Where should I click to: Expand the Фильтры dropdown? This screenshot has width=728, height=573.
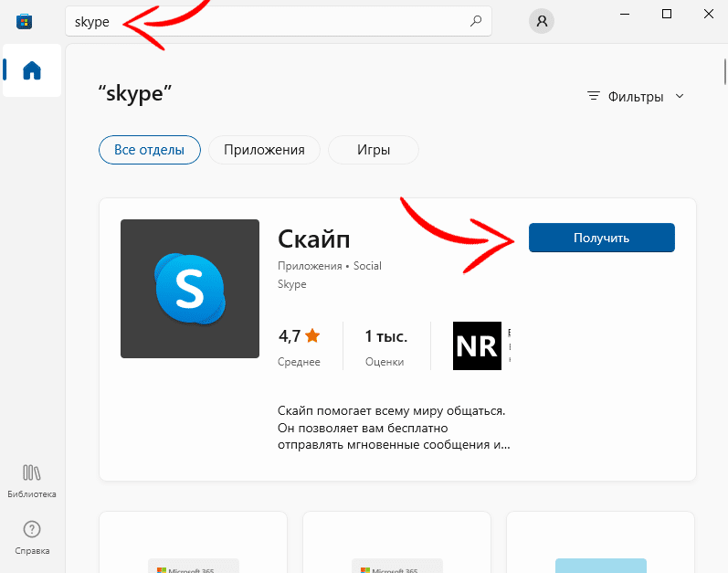[x=636, y=96]
